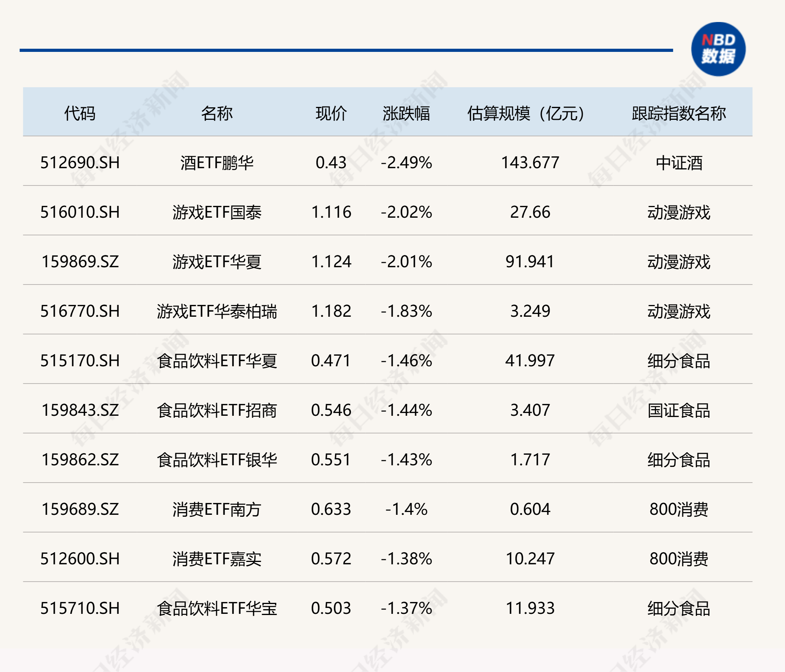Screen dimensions: 785x672
Task: Click code 512690.SH
Action: click(x=80, y=163)
